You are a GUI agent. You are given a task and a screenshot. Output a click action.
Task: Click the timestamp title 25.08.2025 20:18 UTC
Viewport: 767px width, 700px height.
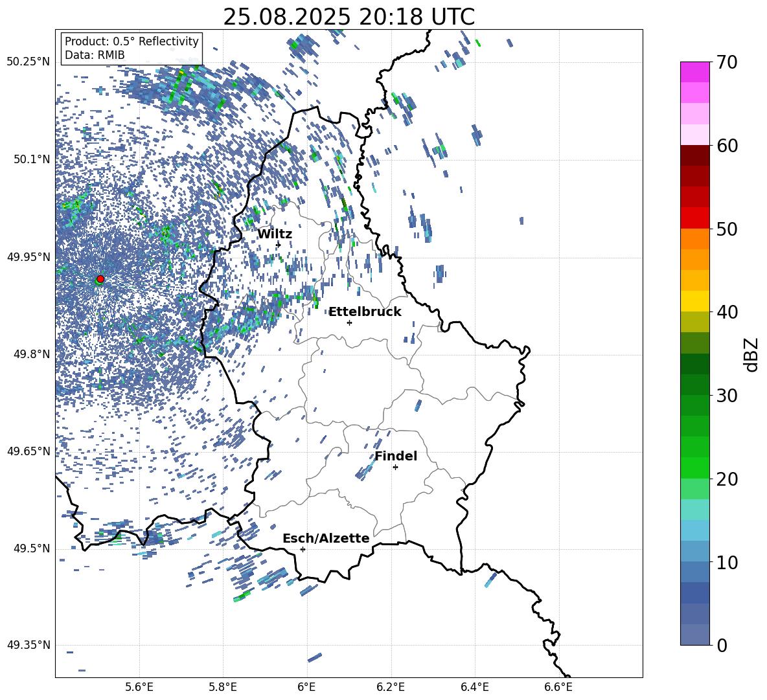pyautogui.click(x=349, y=17)
